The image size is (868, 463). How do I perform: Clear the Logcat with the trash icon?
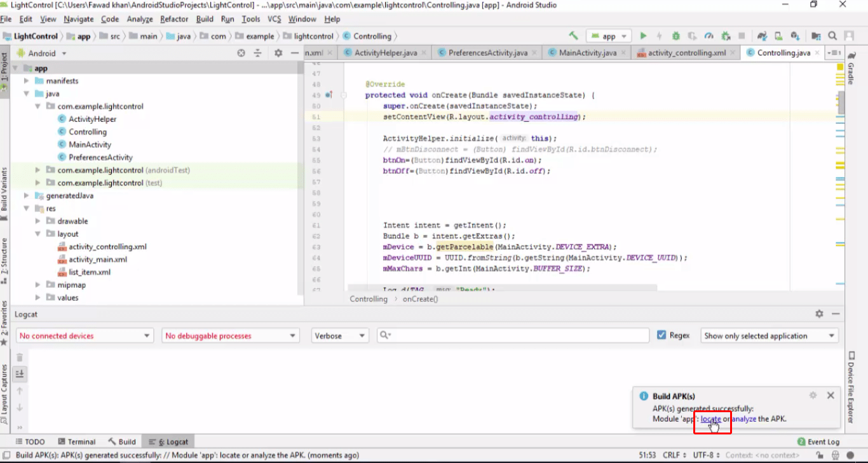coord(20,357)
